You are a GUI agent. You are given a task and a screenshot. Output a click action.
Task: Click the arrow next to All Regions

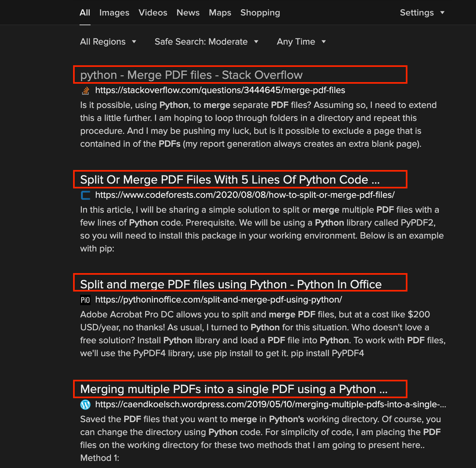134,42
